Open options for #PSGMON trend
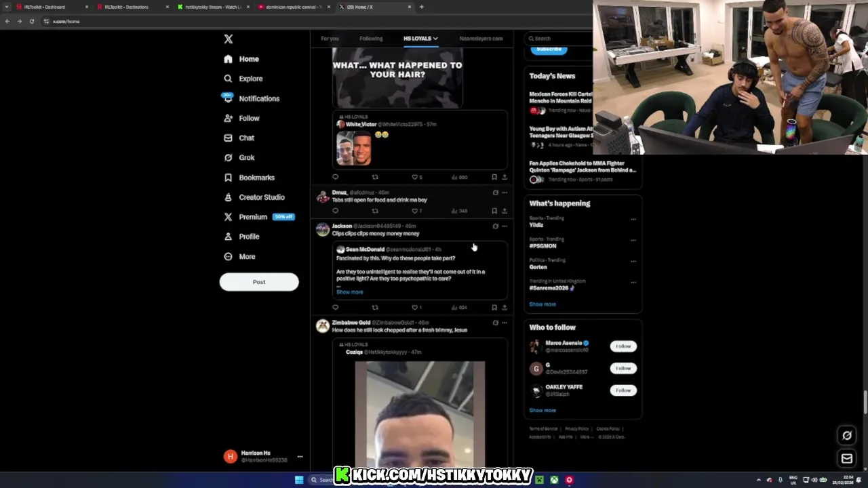Screen dimensions: 868x488 pos(633,240)
